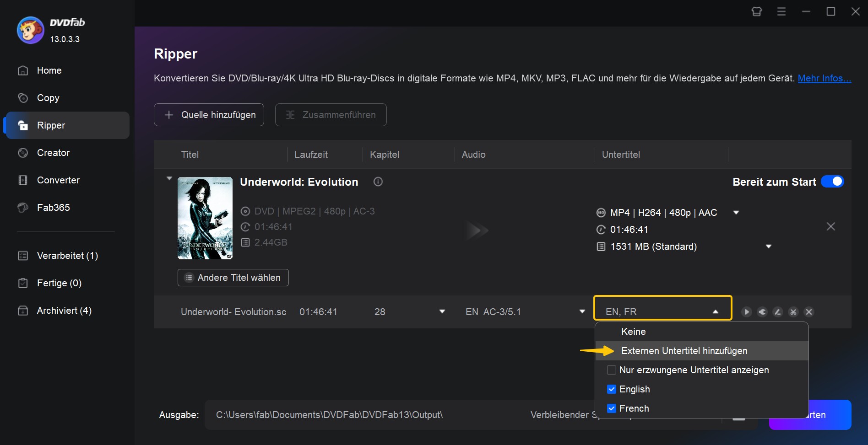868x445 pixels.
Task: Click the DVD | MPEG2 | 480p | AC-3 source text
Action: tap(315, 211)
